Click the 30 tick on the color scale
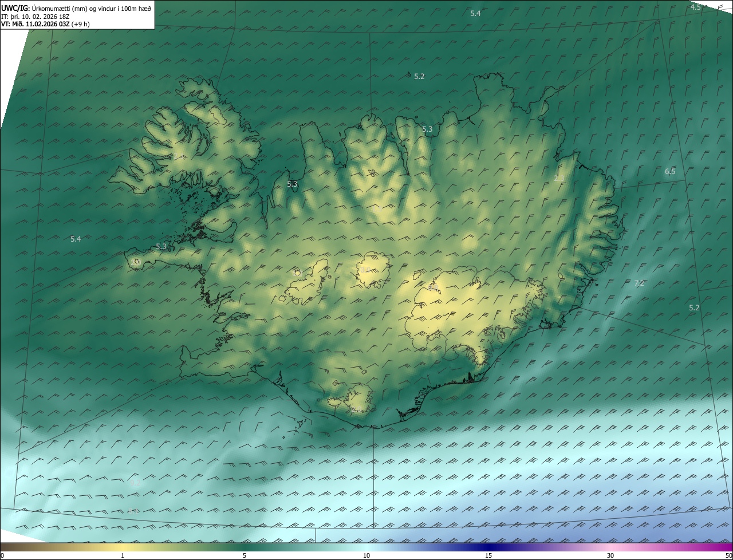Image resolution: width=733 pixels, height=560 pixels. 610,555
